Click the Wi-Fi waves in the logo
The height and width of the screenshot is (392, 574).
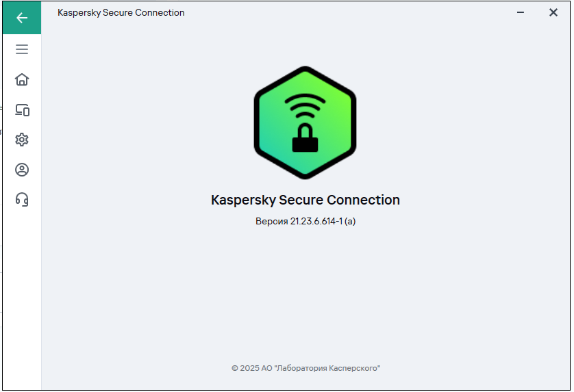[305, 105]
